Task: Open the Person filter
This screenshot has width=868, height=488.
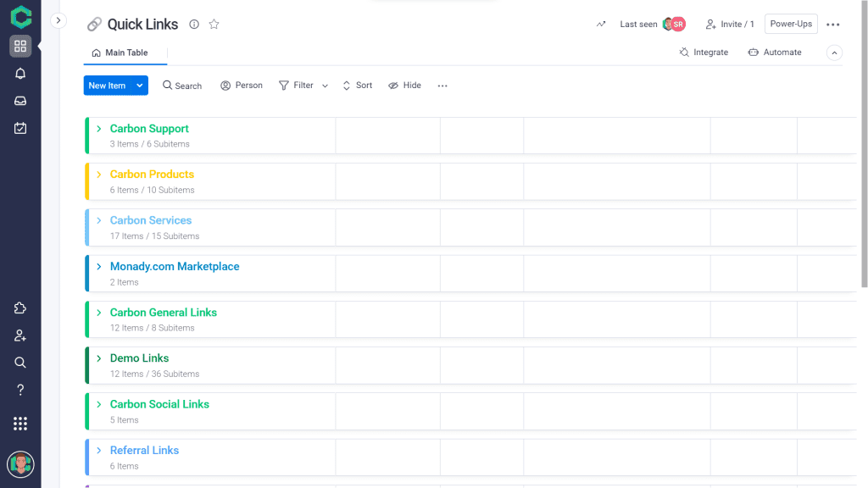Action: (x=242, y=86)
